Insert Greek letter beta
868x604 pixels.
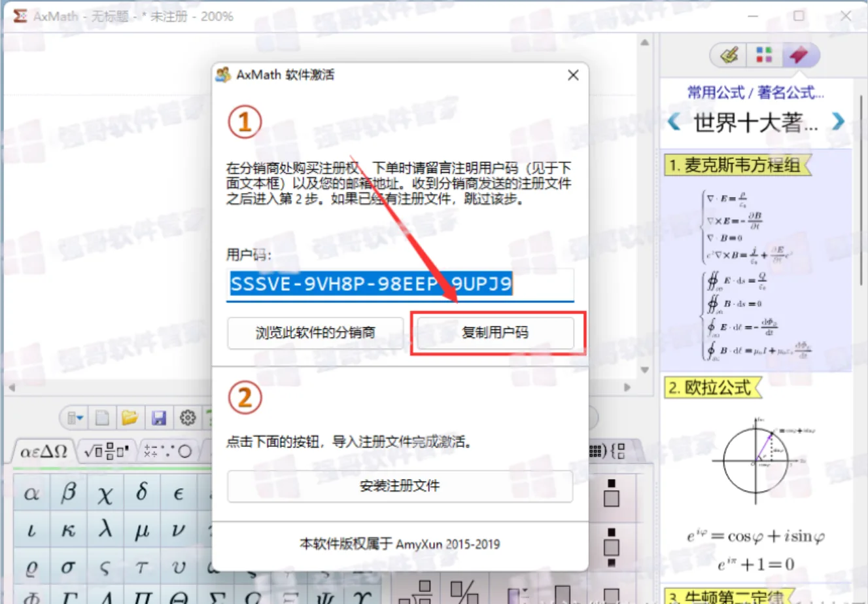point(68,493)
